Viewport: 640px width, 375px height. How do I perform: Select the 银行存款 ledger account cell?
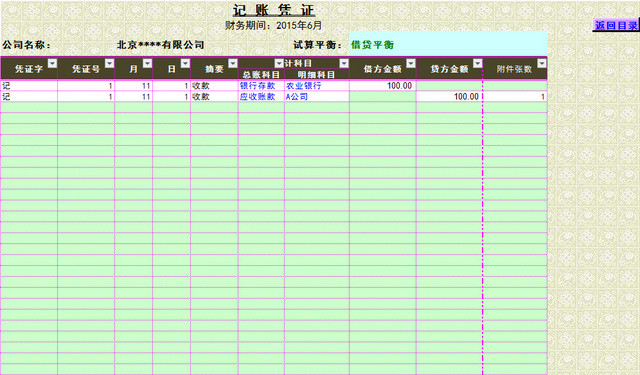click(261, 86)
